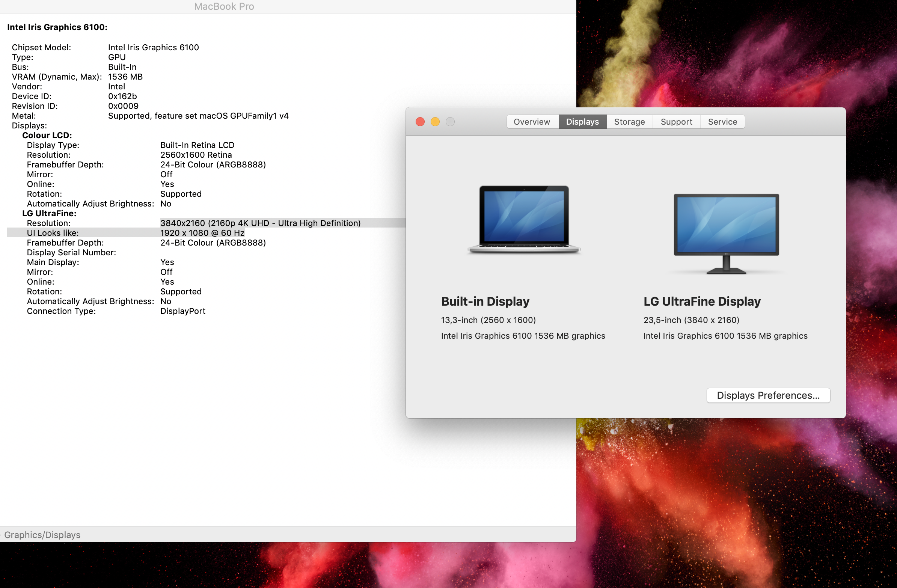Image resolution: width=897 pixels, height=588 pixels.
Task: Select the 'Built-in Display' heading
Action: coord(485,301)
